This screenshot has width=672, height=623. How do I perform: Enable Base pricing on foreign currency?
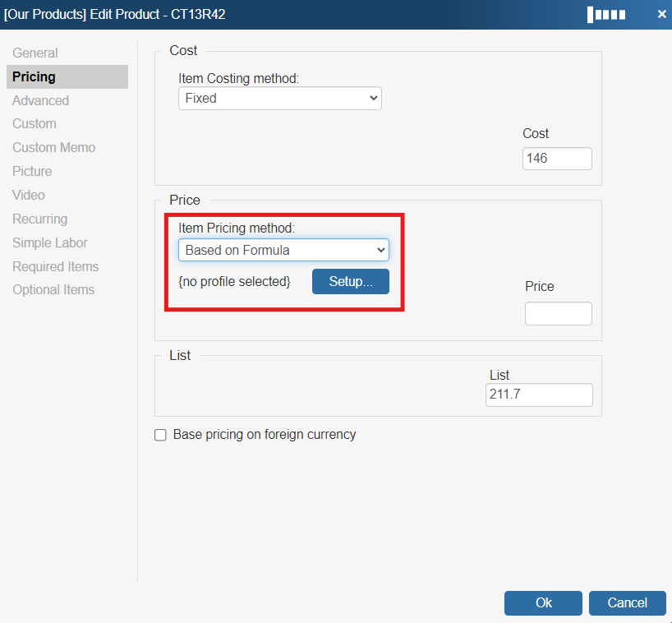(x=161, y=435)
